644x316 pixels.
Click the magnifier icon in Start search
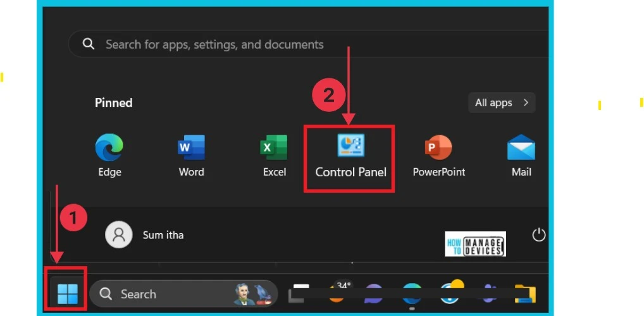[89, 44]
